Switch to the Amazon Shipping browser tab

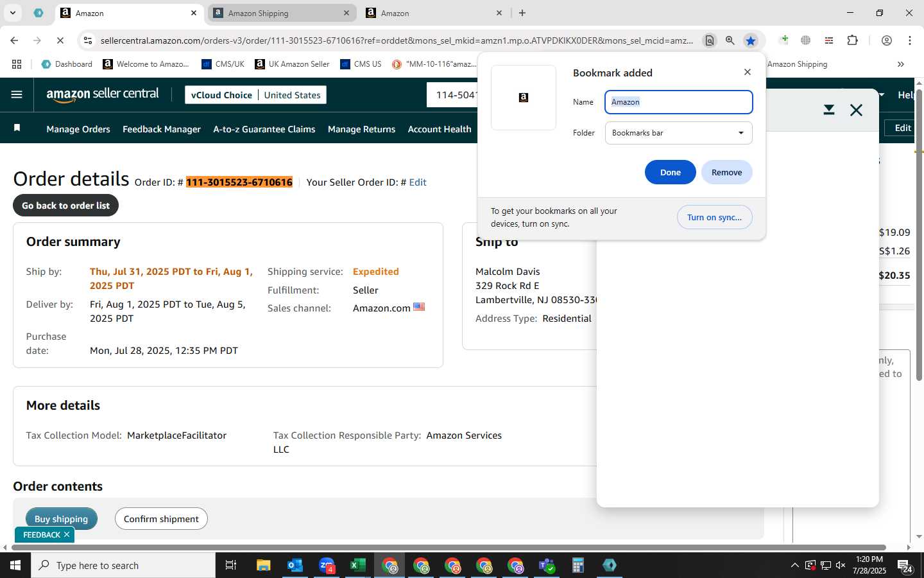click(x=281, y=13)
